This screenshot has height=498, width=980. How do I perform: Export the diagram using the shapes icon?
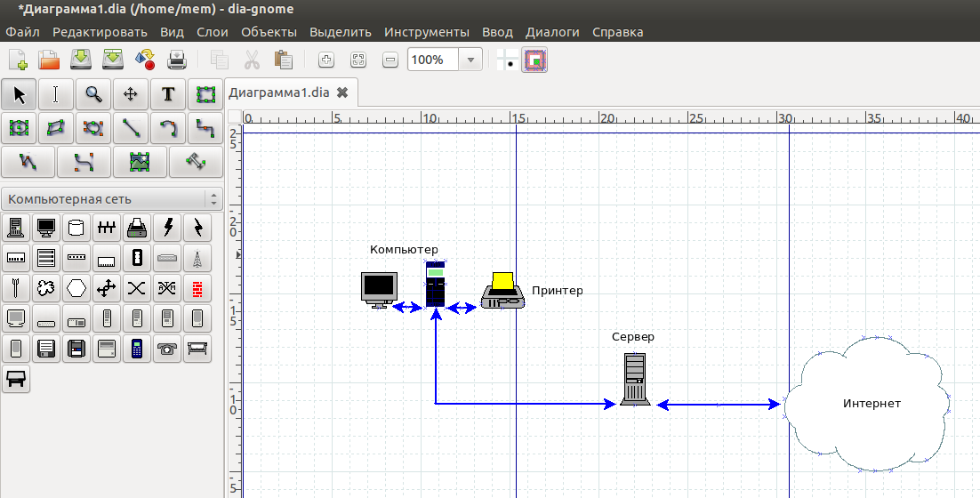tap(144, 60)
